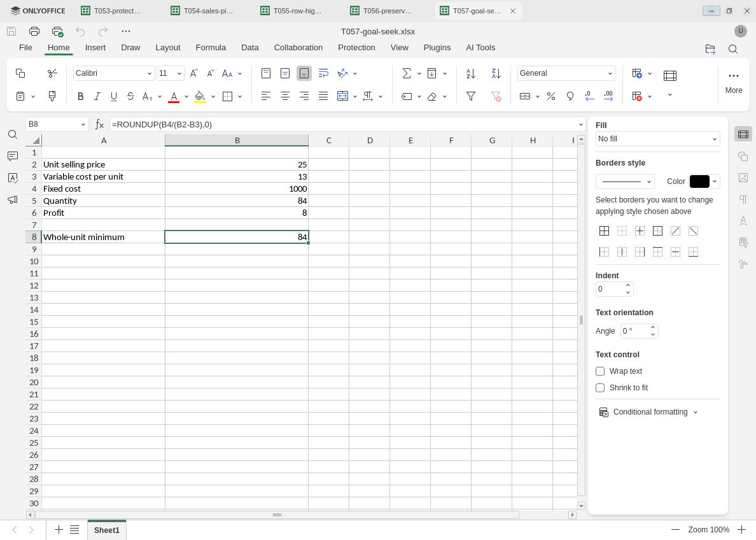Click Increase decimal icon

pos(608,97)
